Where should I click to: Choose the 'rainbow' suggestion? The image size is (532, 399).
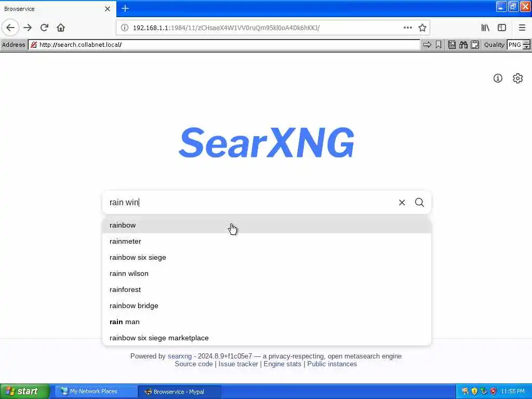(x=267, y=225)
